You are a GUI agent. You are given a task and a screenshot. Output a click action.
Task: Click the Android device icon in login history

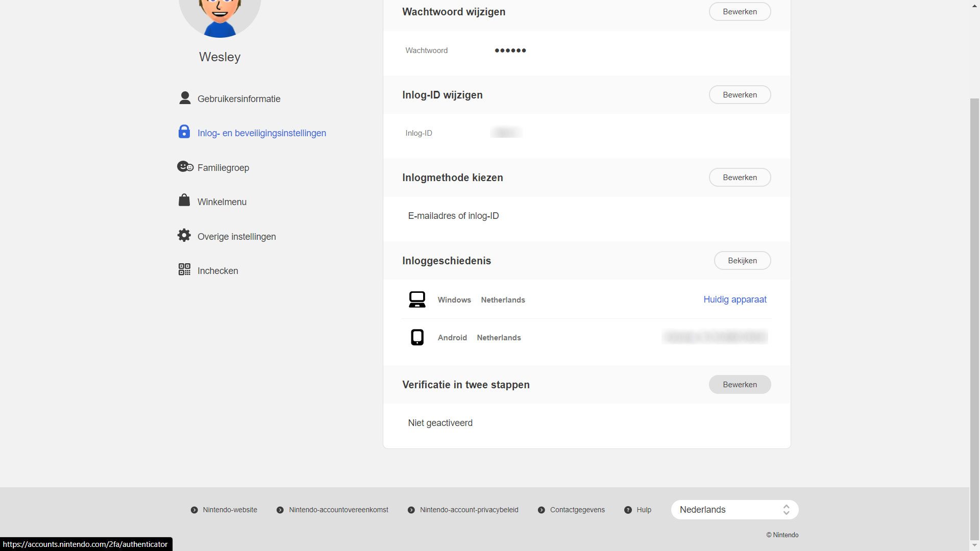416,337
